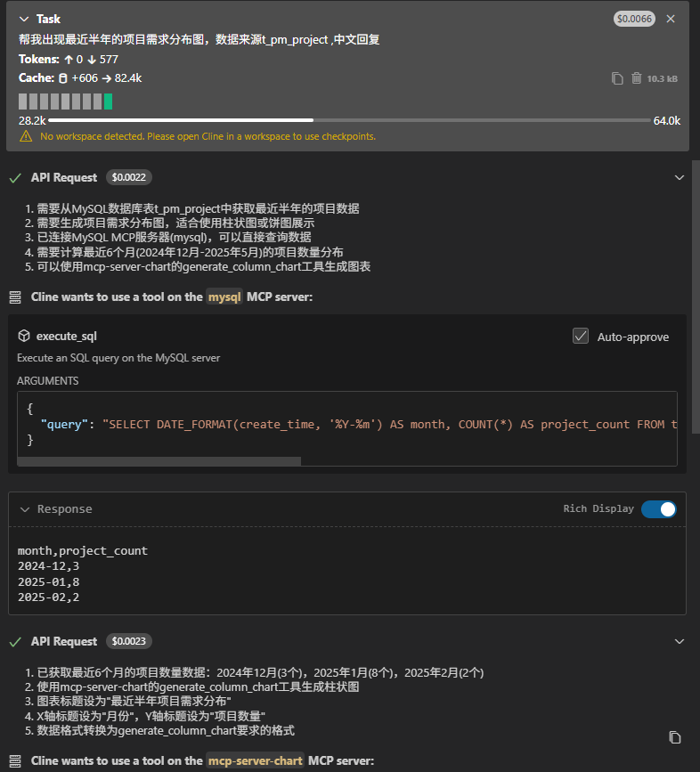Click the second API Request checkmark icon
The width and height of the screenshot is (700, 772).
point(15,641)
